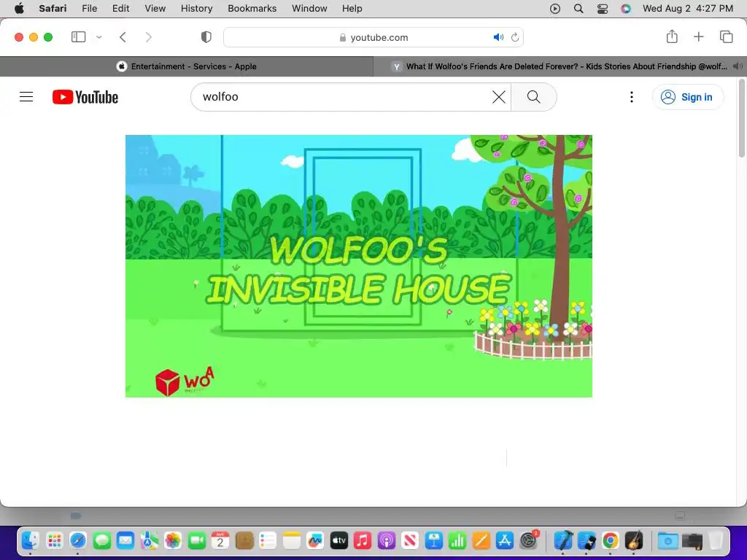Run search with the magnifier button

coord(533,97)
